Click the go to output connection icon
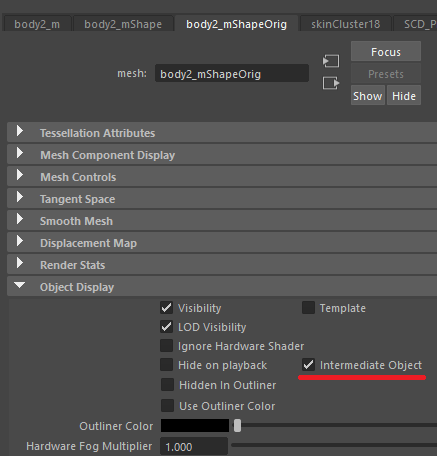The width and height of the screenshot is (437, 456). tap(331, 83)
